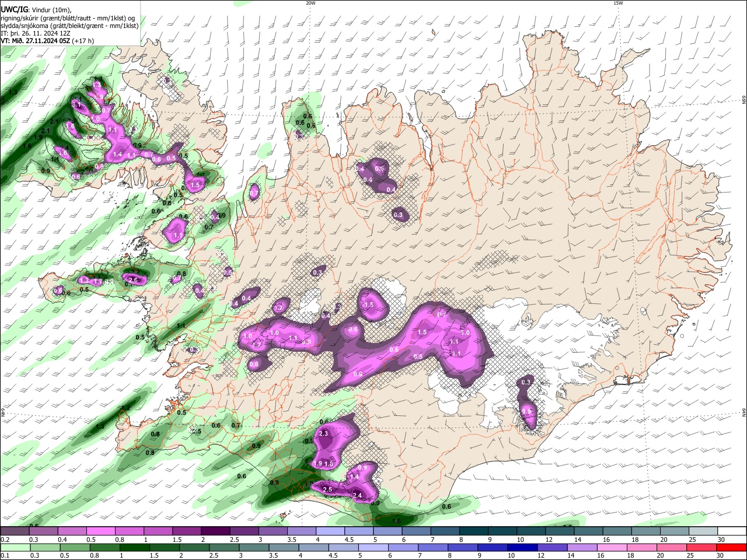Select rain scale swatch starting at 14
The image size is (747, 560).
584,547
